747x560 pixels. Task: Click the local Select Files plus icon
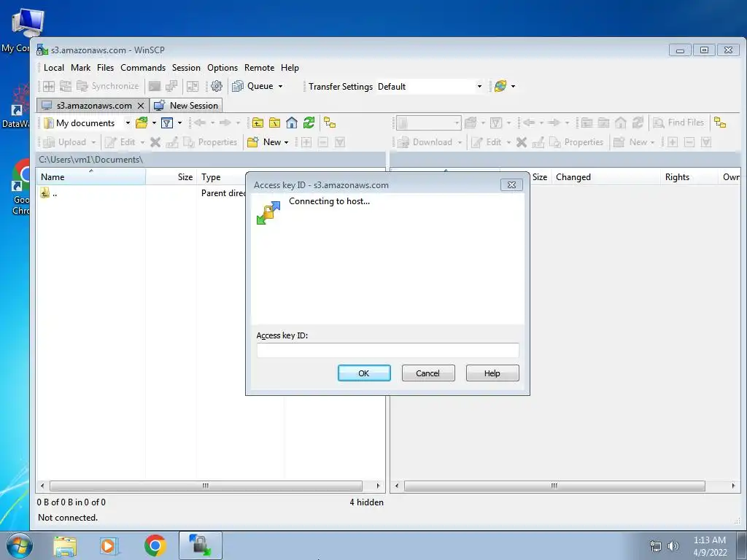tap(306, 142)
